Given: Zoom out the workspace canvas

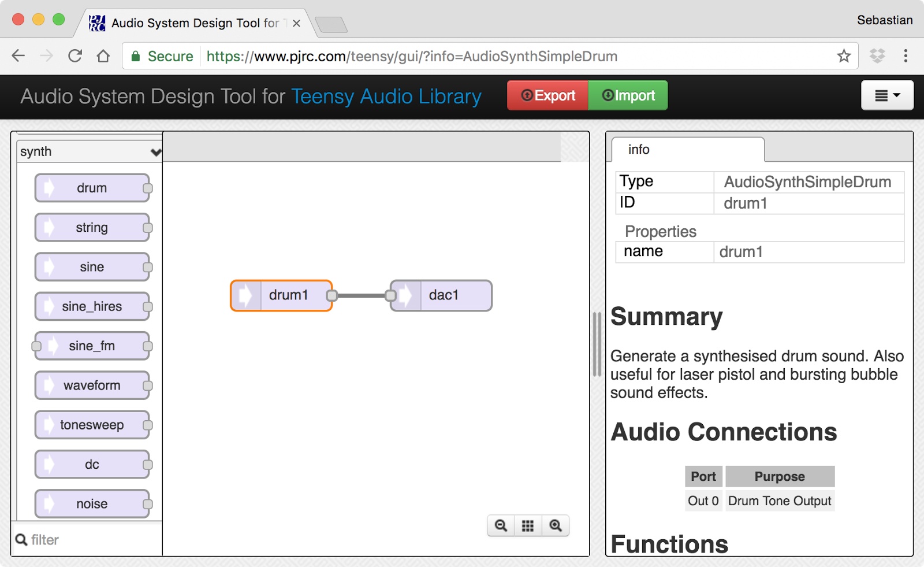Looking at the screenshot, I should tap(500, 525).
